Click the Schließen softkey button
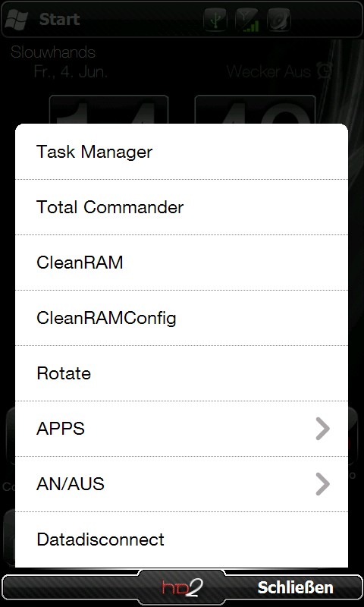The width and height of the screenshot is (364, 607). point(295,587)
